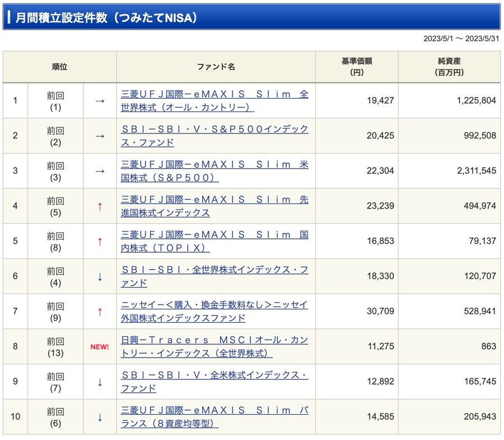Viewport: 504px width, 440px height.
Task: Click previous rank 前回(8) cell
Action: click(x=55, y=242)
